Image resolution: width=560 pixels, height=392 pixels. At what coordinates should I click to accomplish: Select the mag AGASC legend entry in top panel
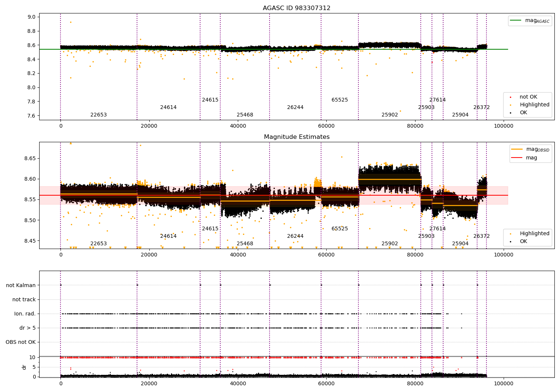click(x=530, y=21)
